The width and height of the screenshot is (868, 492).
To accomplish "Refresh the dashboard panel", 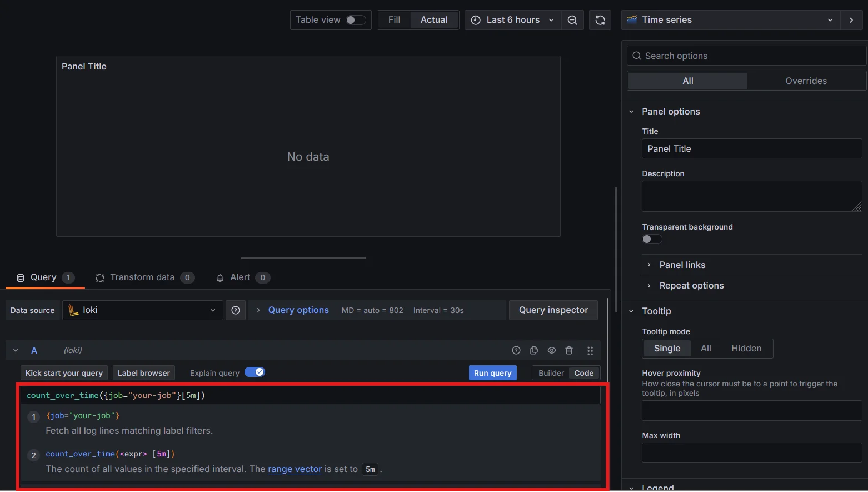I will pos(600,20).
